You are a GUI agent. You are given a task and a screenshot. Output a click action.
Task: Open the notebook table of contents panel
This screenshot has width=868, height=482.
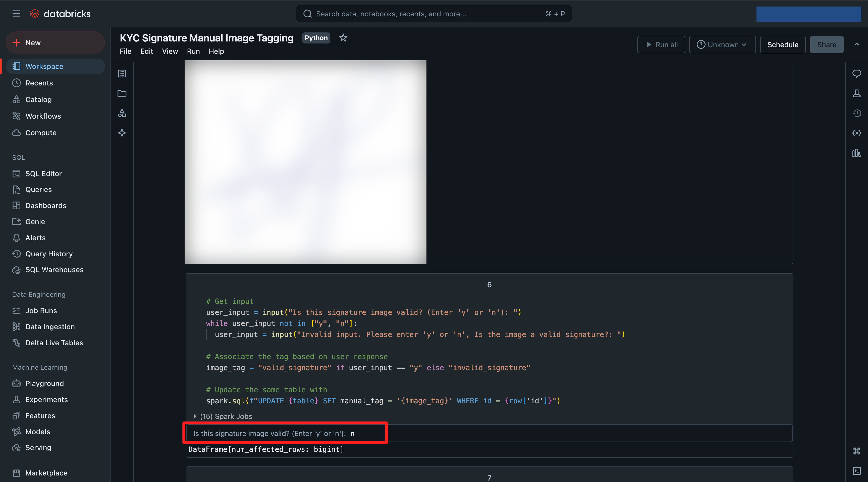(x=122, y=73)
